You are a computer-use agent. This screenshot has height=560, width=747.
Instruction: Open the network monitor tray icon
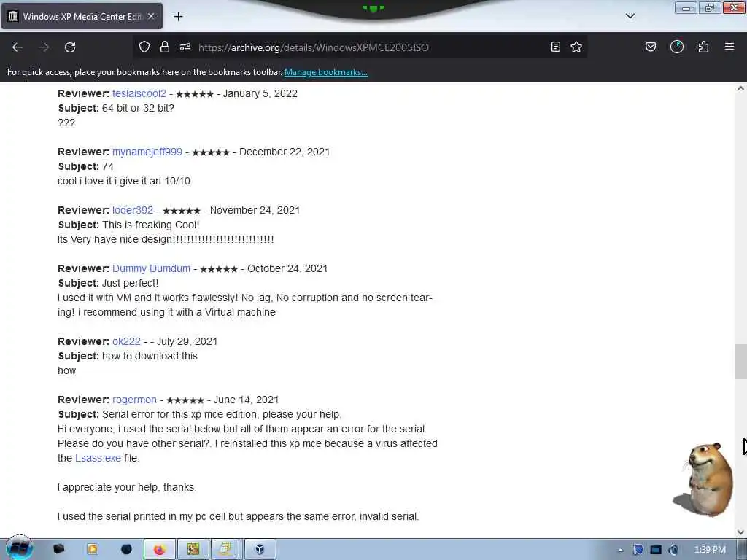tap(656, 550)
